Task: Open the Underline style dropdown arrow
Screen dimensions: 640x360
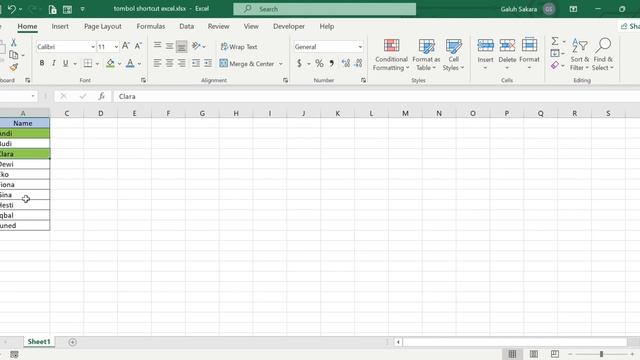Action: [x=75, y=64]
